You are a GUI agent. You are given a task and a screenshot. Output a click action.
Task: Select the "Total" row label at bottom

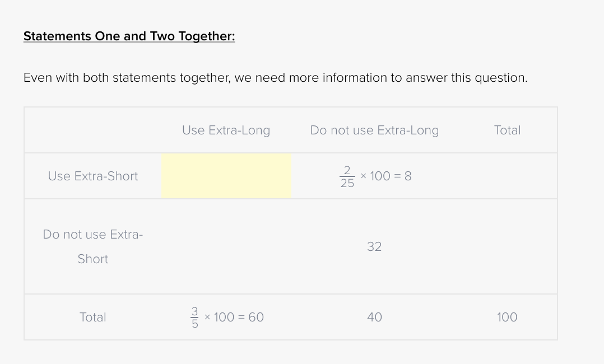tap(92, 318)
